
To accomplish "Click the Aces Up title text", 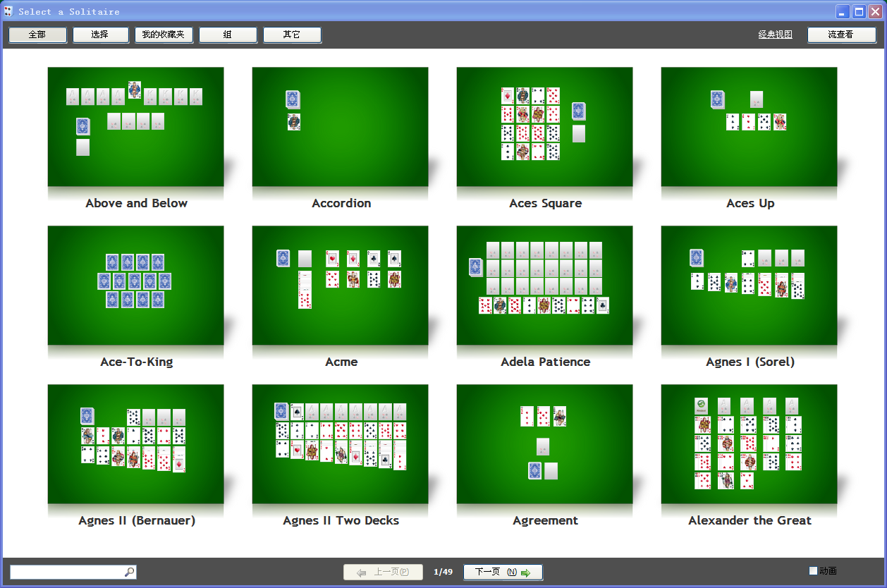I will (750, 203).
